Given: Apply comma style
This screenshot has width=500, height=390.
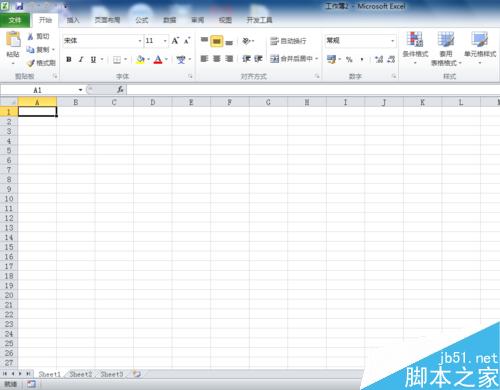Looking at the screenshot, I should pyautogui.click(x=362, y=60).
